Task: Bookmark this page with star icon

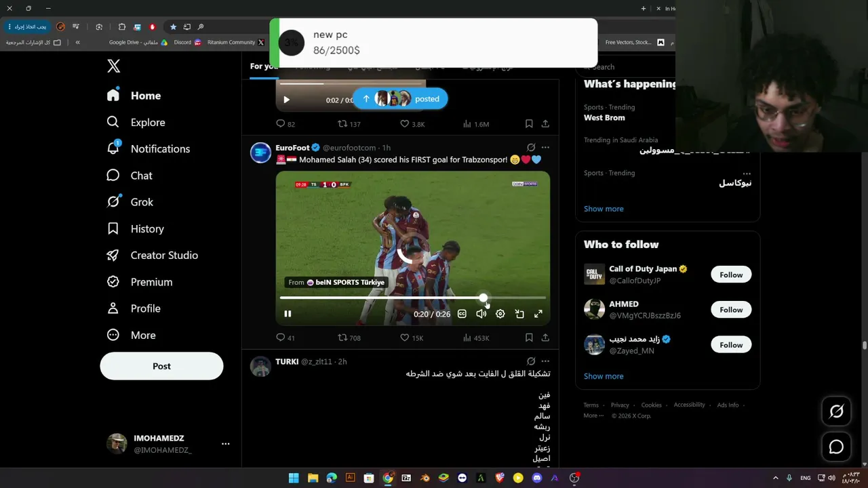Action: (x=173, y=27)
